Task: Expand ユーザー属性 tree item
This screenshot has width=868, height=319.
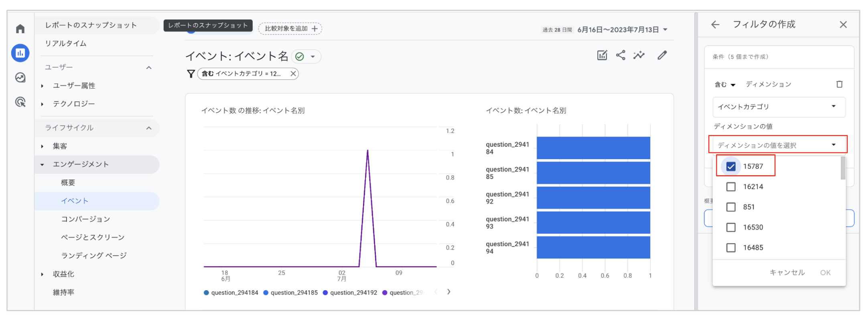Action: (x=42, y=86)
